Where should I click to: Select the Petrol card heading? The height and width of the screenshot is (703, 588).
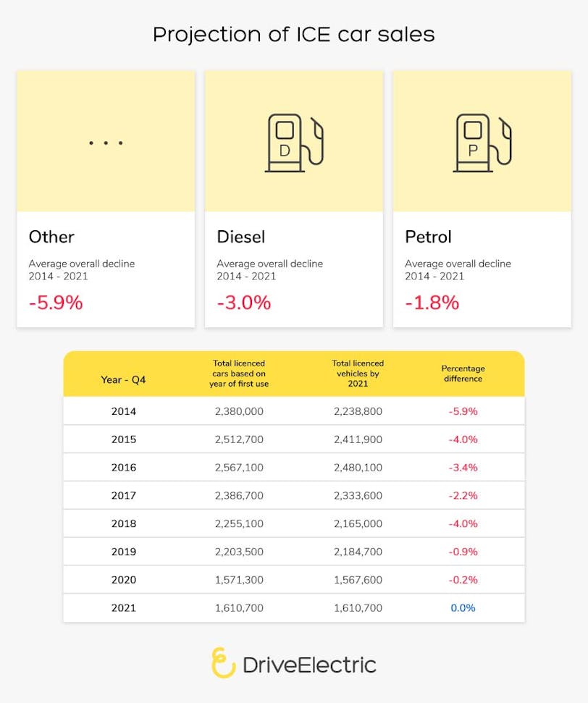pyautogui.click(x=428, y=237)
